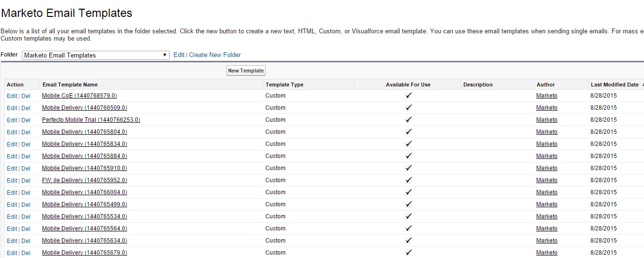Select the 8/28/2015 date in Mobile CoE row
Screen dimensions: 644x258
tap(603, 96)
